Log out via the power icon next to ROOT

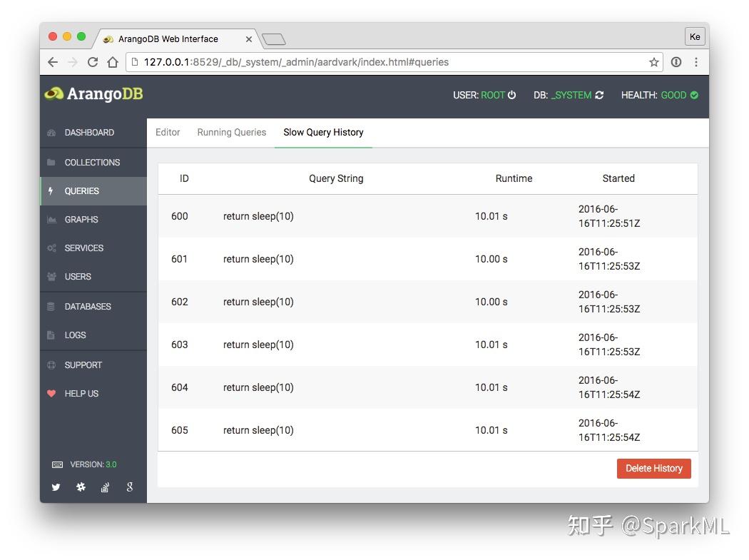click(x=513, y=94)
